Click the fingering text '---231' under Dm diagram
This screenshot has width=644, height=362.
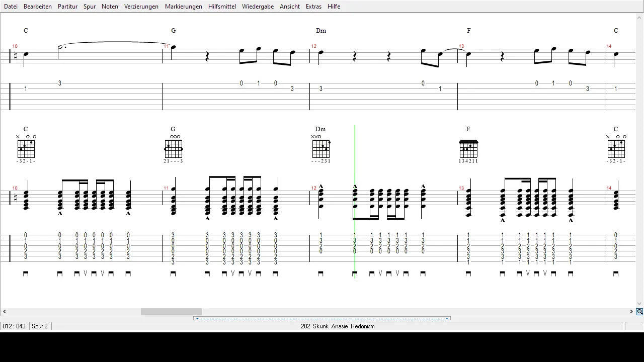point(321,161)
